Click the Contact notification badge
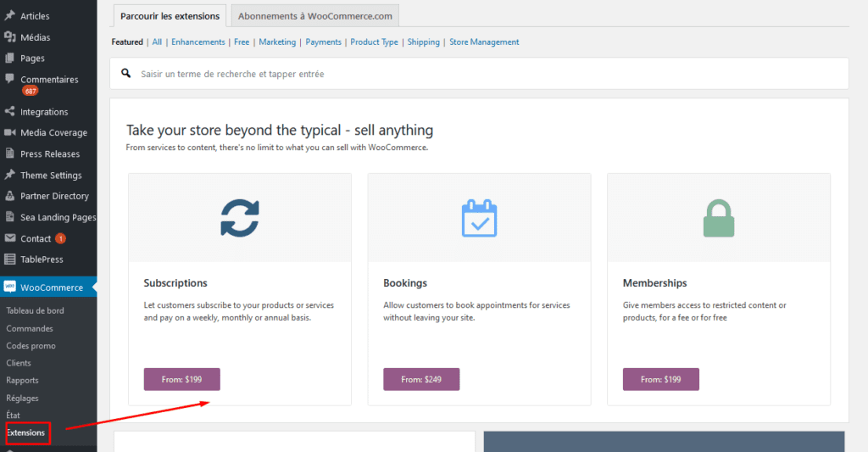Image resolution: width=868 pixels, height=452 pixels. pos(60,239)
